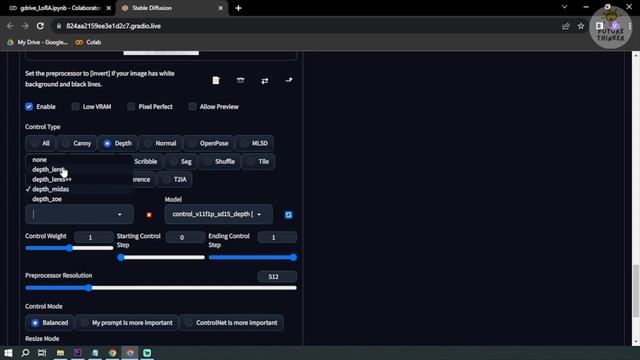The width and height of the screenshot is (640, 360).
Task: Click the share page icon
Action: click(566, 26)
